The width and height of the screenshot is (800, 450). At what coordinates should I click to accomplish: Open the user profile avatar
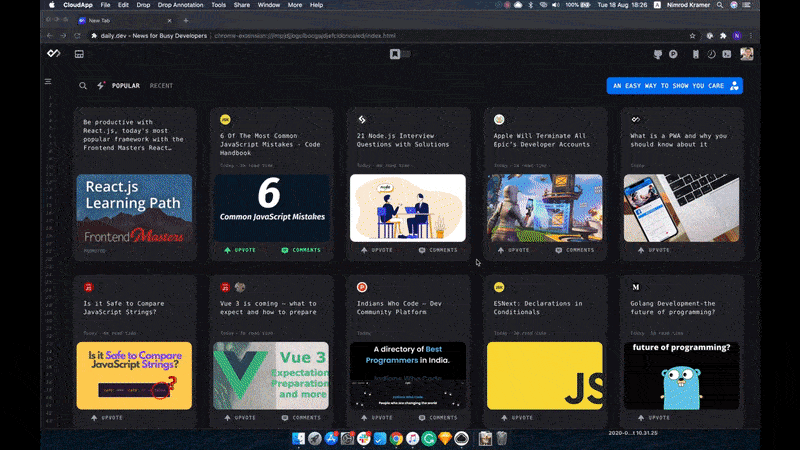pos(747,54)
